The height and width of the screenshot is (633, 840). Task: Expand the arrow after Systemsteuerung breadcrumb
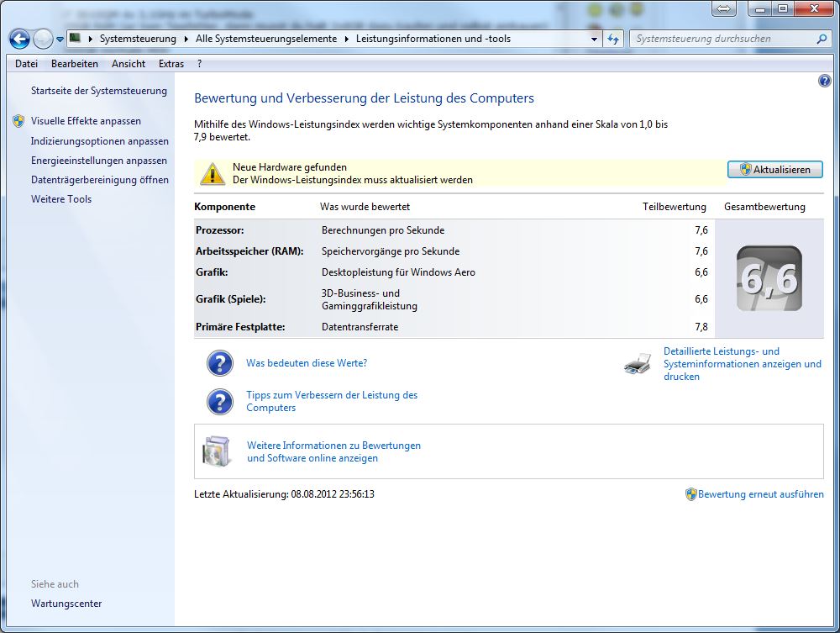[186, 39]
